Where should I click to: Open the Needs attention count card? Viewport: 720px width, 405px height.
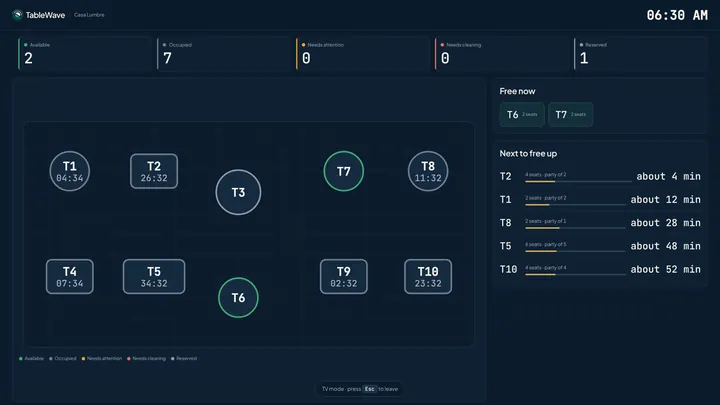pos(362,54)
